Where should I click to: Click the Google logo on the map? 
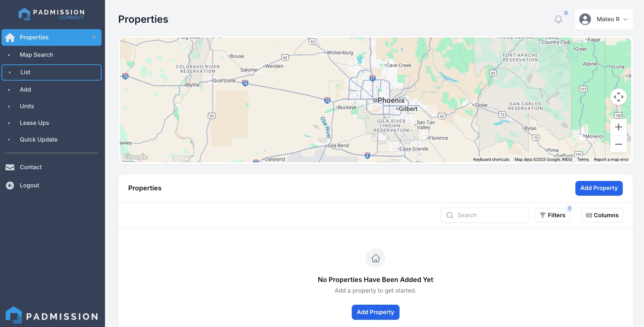tap(135, 157)
